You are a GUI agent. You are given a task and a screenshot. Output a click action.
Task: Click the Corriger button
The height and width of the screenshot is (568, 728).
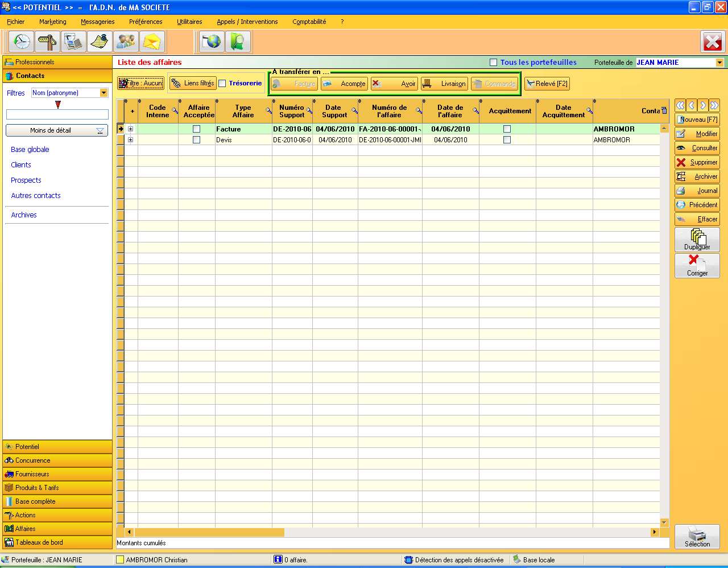pyautogui.click(x=697, y=266)
